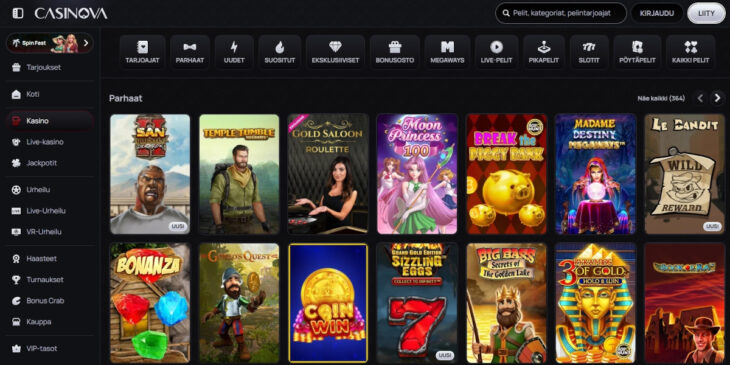
Task: Open the Tarjoajat providers category
Action: point(142,52)
